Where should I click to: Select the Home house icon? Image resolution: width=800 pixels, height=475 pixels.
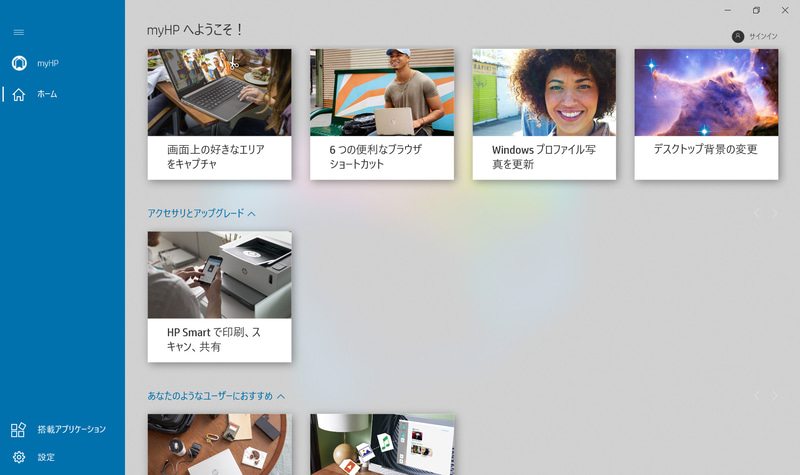pos(19,94)
